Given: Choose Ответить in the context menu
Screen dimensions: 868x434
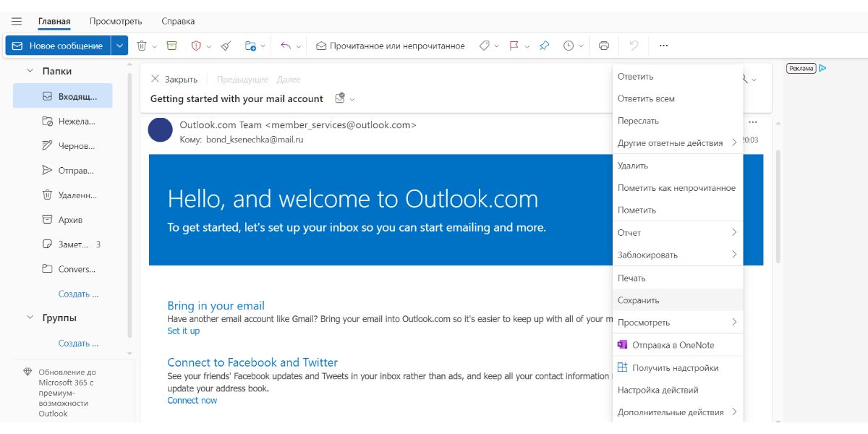Looking at the screenshot, I should click(x=678, y=76).
